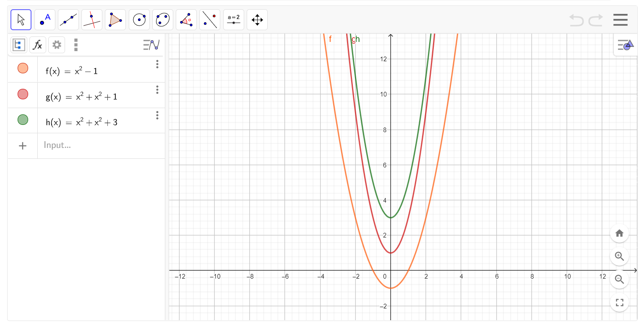
Task: Open the main hamburger menu
Action: [621, 20]
